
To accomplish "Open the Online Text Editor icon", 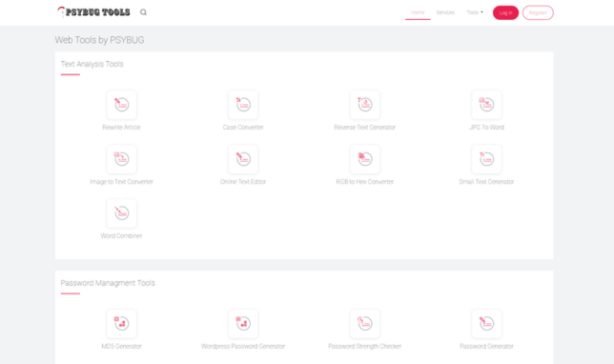I will 243,159.
